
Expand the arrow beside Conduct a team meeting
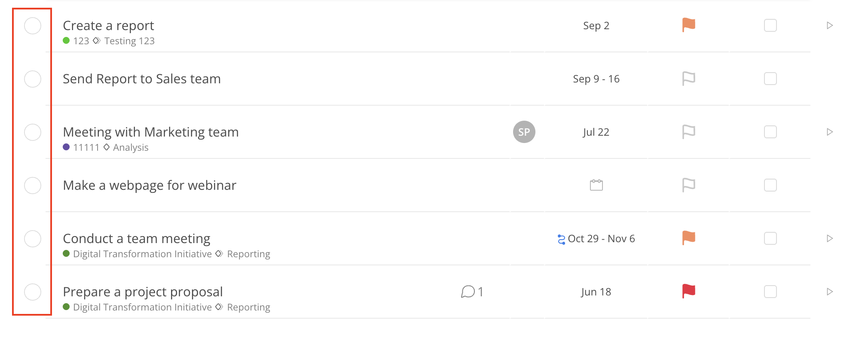coord(830,238)
